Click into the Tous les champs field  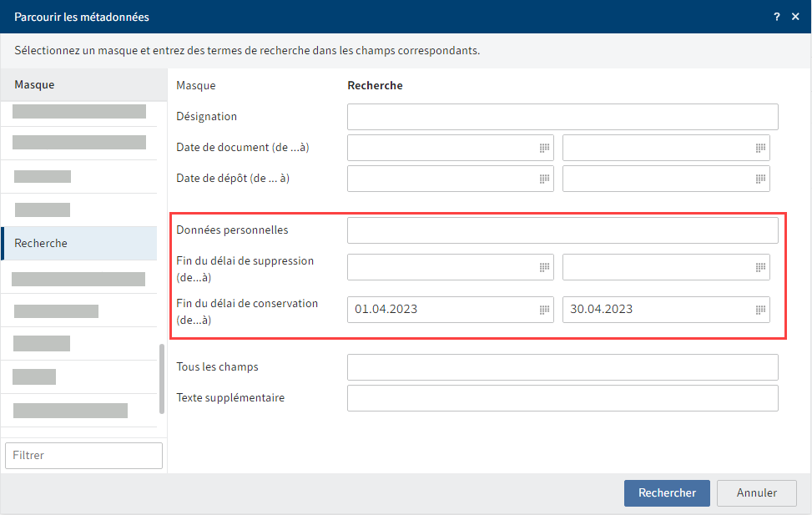(x=562, y=366)
